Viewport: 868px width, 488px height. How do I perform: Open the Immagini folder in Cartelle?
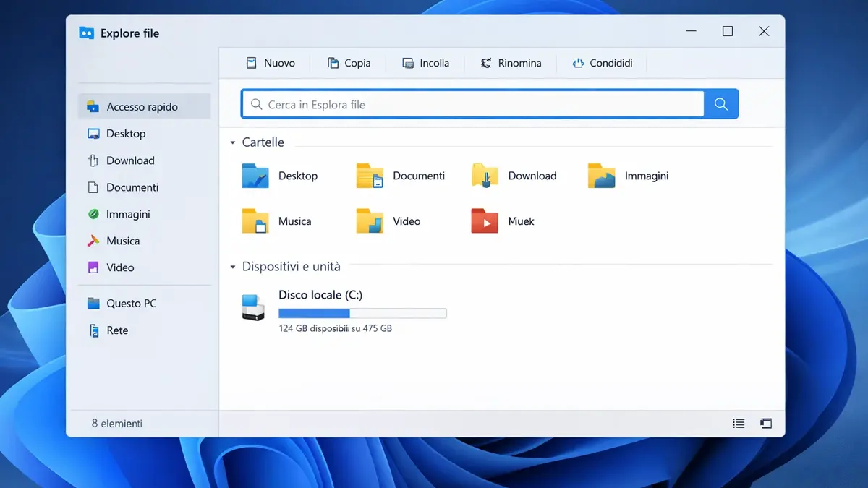point(601,176)
